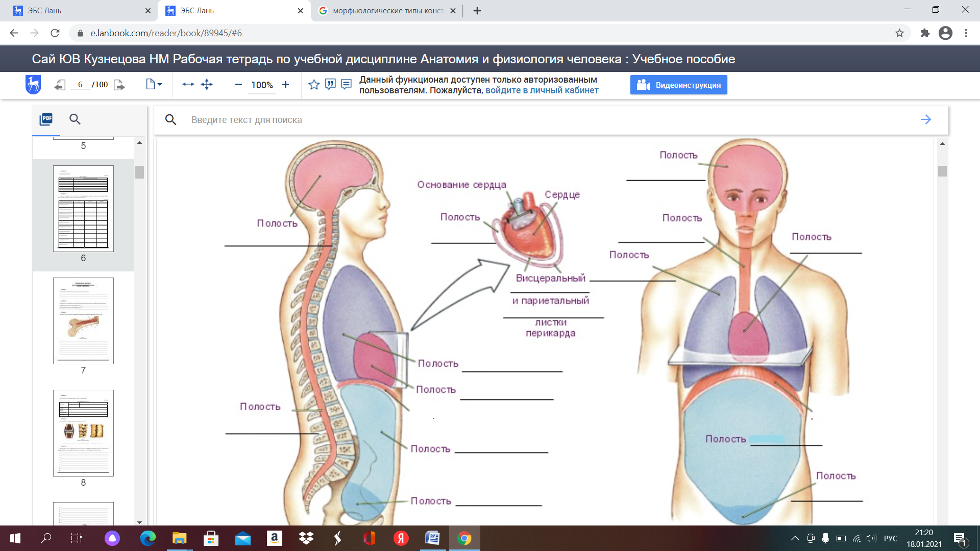This screenshot has width=980, height=551.
Task: Click the 100% zoom value
Action: (262, 85)
